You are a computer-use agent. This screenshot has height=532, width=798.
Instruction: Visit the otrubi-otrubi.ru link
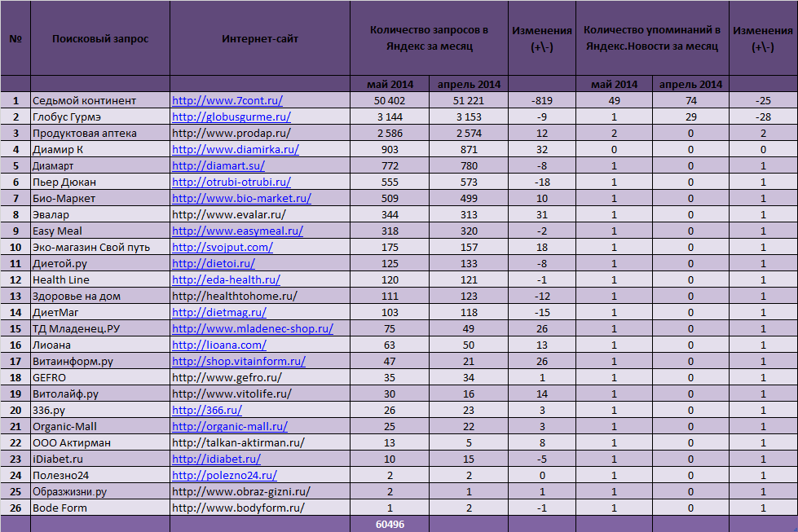click(231, 182)
